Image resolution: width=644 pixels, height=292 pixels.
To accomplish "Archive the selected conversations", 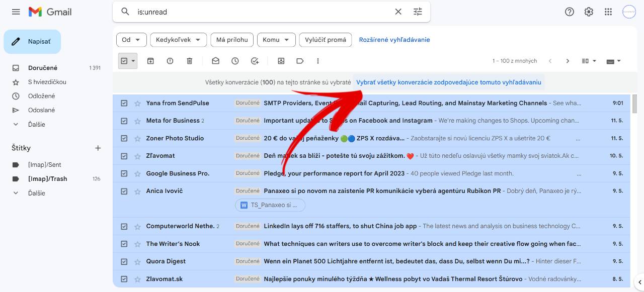I will pyautogui.click(x=150, y=61).
